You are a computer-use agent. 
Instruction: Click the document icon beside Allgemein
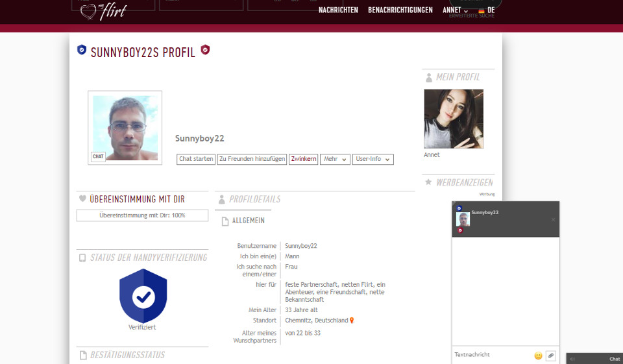tap(225, 221)
